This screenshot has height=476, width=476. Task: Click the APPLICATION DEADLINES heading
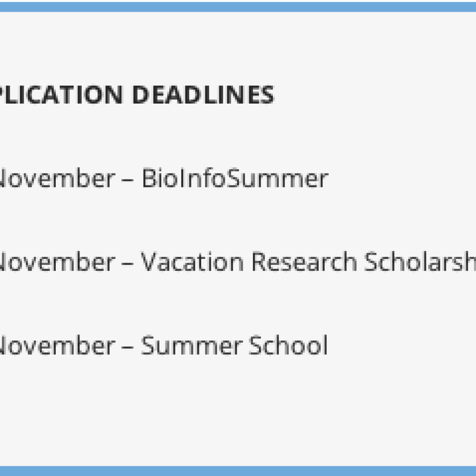[137, 95]
